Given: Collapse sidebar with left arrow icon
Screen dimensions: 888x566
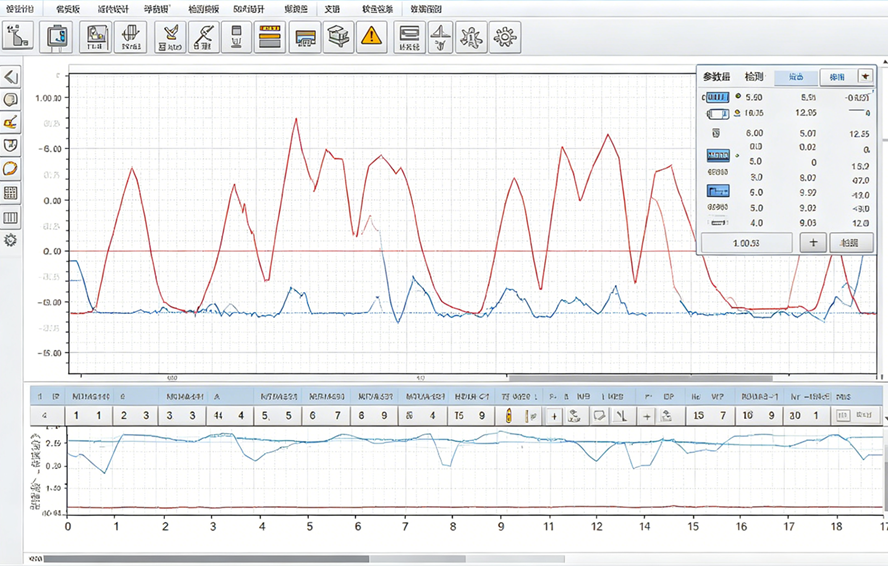Looking at the screenshot, I should tap(11, 77).
